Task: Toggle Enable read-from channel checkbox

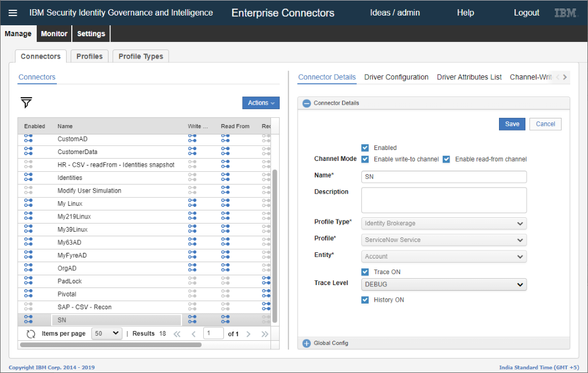Action: tap(446, 159)
